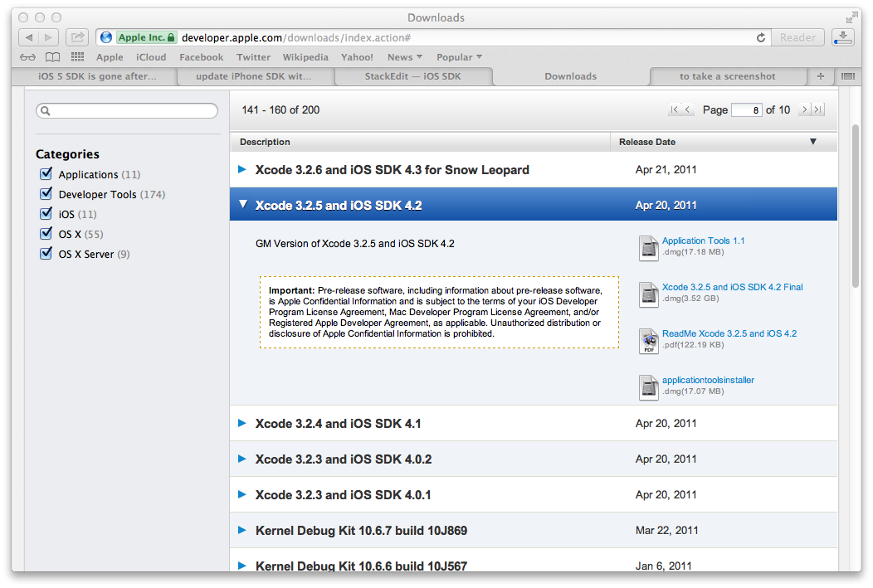Open the Yahoo! bookmark
The image size is (873, 588).
click(357, 56)
